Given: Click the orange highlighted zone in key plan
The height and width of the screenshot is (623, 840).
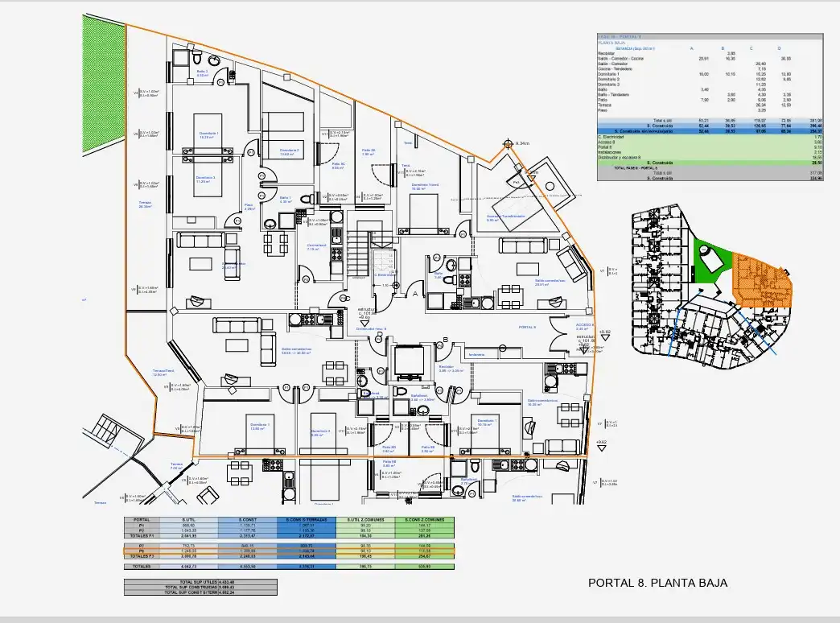Looking at the screenshot, I should (x=760, y=280).
